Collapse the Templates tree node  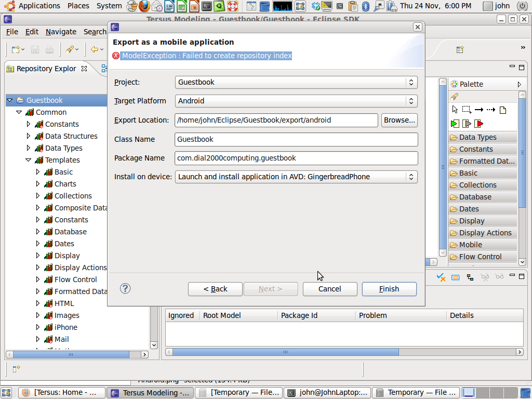coord(29,160)
